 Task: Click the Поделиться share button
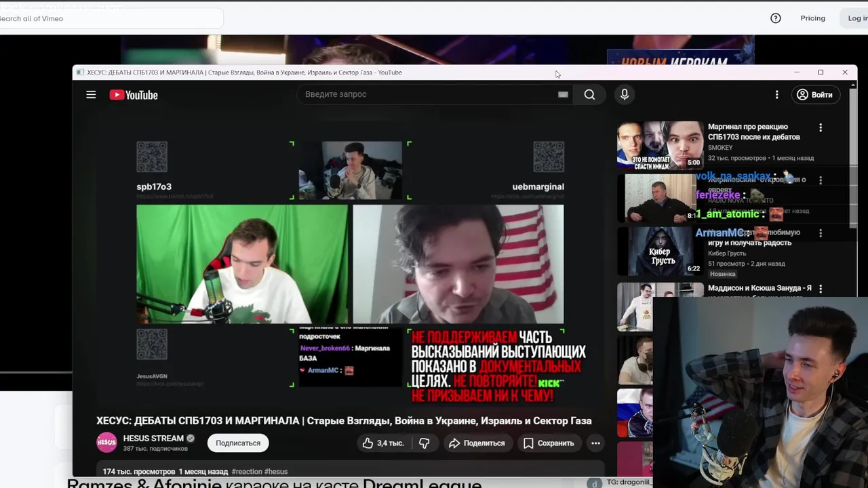[x=477, y=443]
